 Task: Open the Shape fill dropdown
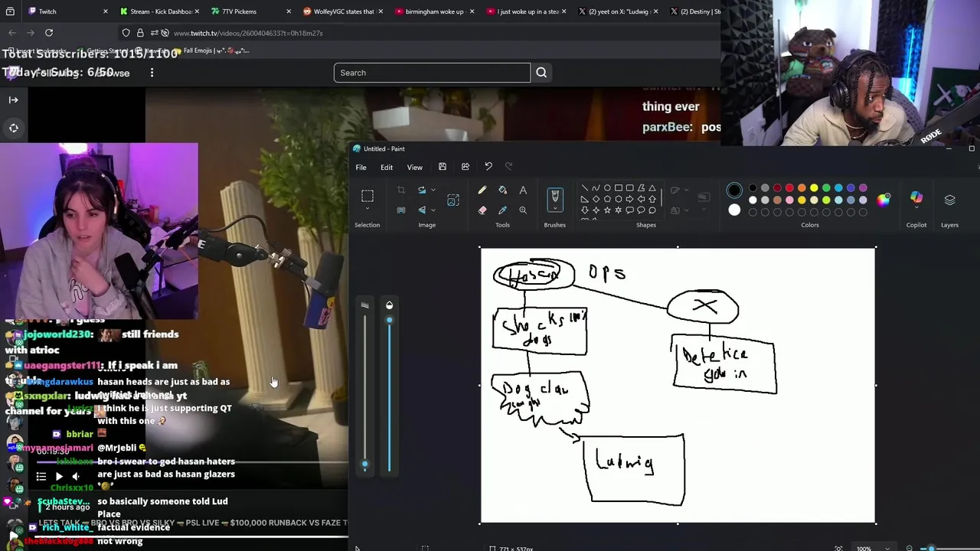tap(686, 210)
